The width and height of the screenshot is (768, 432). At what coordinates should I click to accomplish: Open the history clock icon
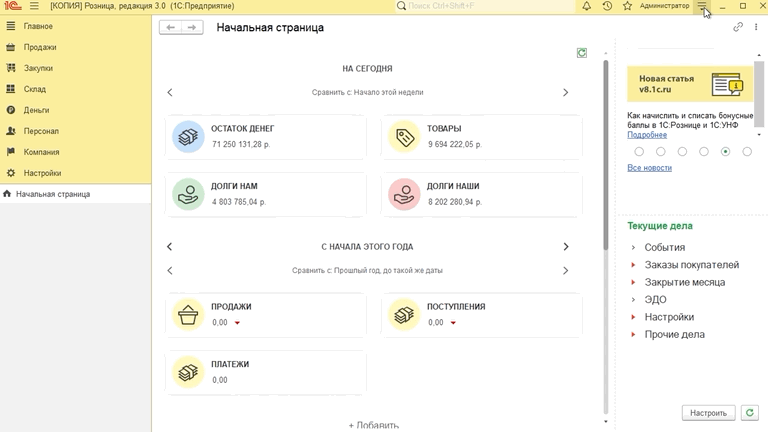(x=607, y=6)
